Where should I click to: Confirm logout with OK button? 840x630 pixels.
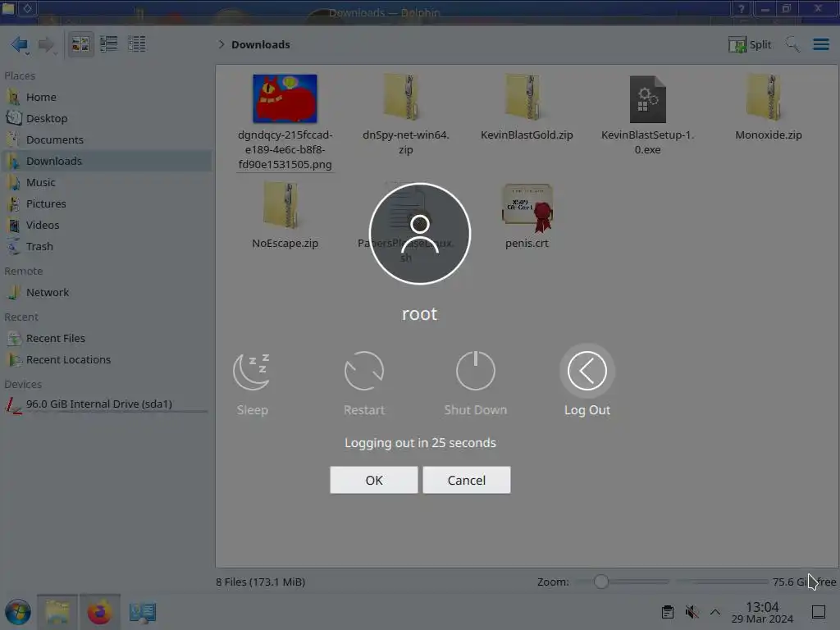pyautogui.click(x=374, y=480)
